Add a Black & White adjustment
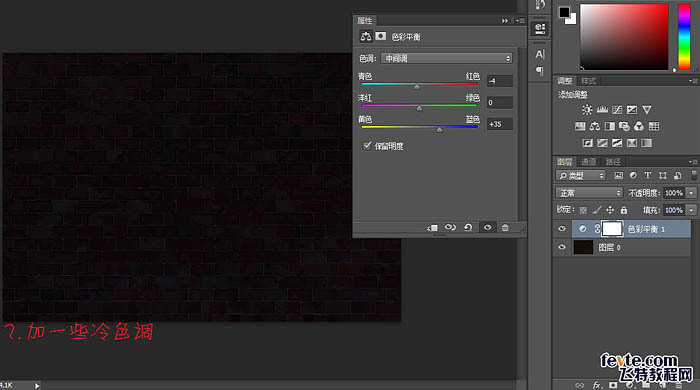Image resolution: width=700 pixels, height=390 pixels. tap(609, 126)
